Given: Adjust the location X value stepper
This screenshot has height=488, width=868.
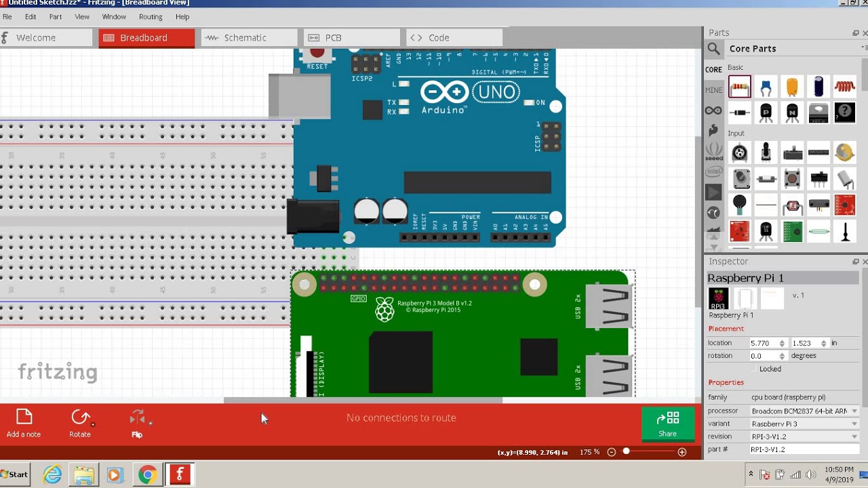Looking at the screenshot, I should tap(782, 343).
